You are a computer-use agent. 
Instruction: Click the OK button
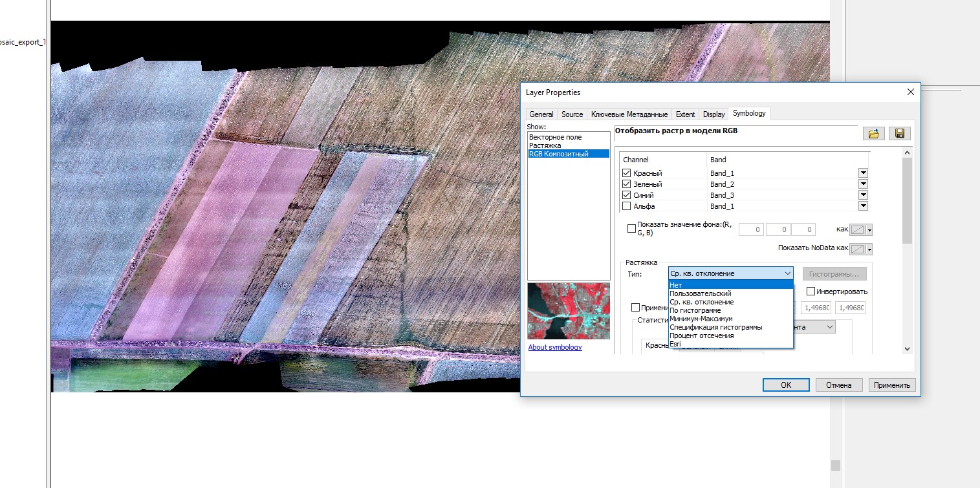click(x=786, y=385)
